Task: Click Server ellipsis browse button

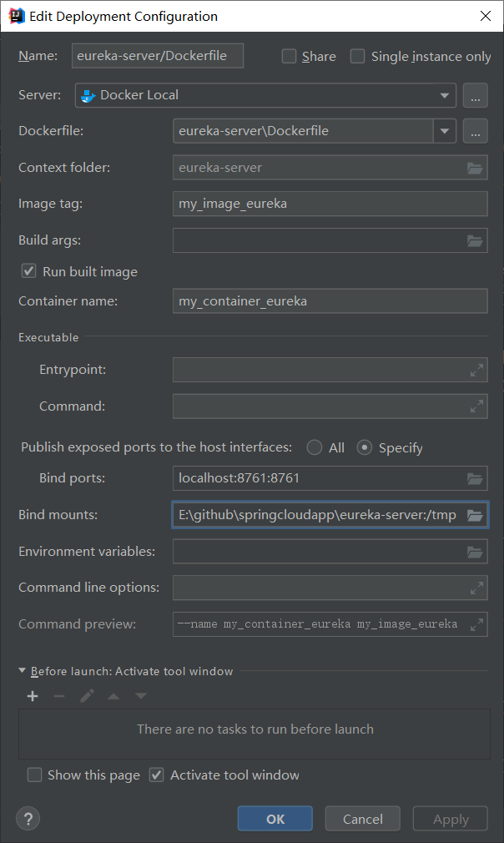Action: pos(475,96)
